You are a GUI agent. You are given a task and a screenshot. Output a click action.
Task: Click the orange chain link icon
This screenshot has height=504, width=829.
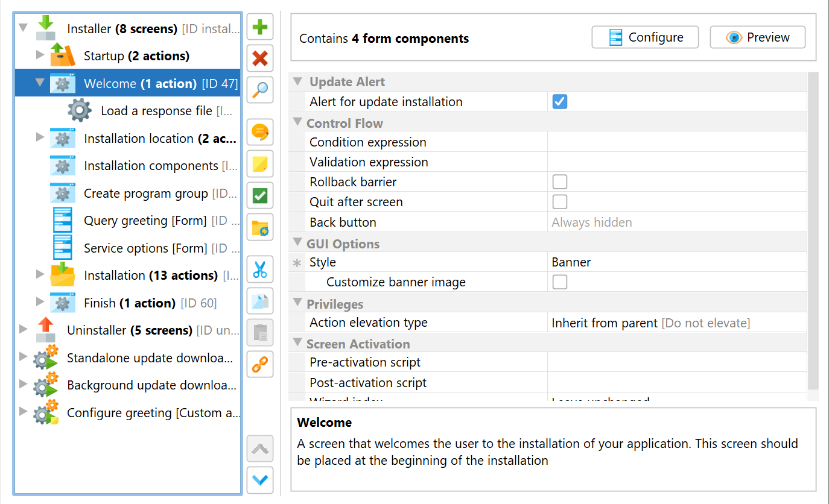(x=260, y=364)
